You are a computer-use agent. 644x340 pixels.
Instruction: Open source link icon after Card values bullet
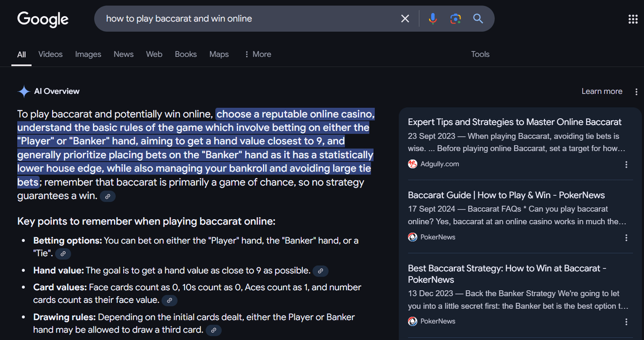(170, 301)
